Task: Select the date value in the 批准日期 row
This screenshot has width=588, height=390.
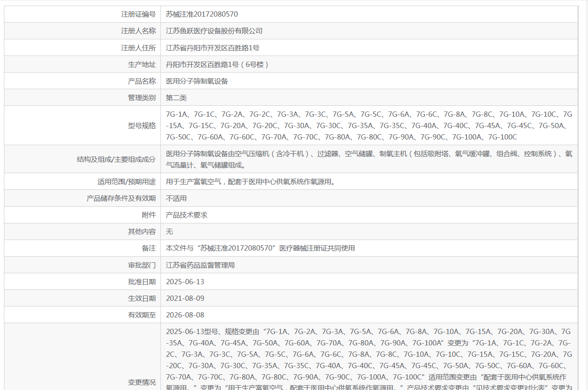Action: pos(185,282)
